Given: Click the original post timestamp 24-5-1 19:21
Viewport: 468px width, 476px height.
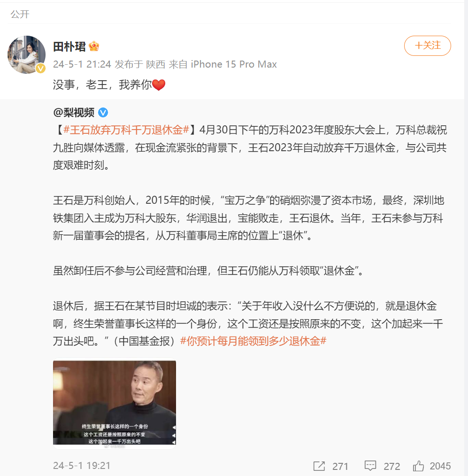Looking at the screenshot, I should [x=82, y=465].
